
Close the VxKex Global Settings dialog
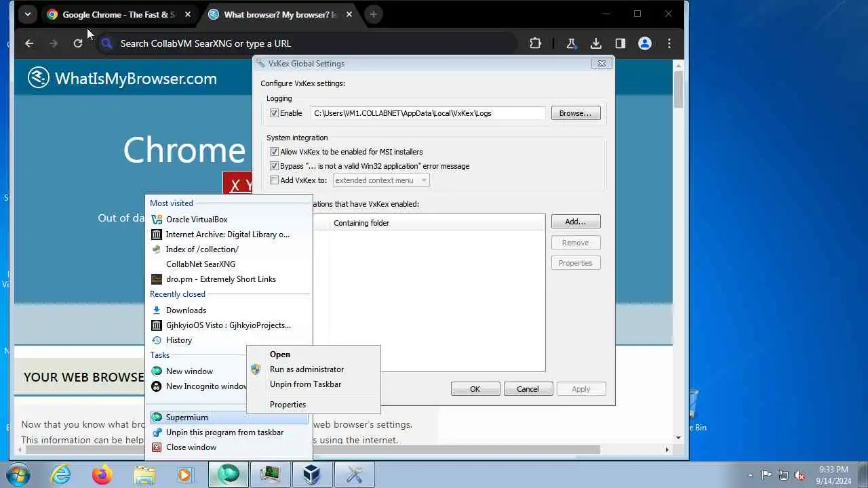pyautogui.click(x=601, y=63)
